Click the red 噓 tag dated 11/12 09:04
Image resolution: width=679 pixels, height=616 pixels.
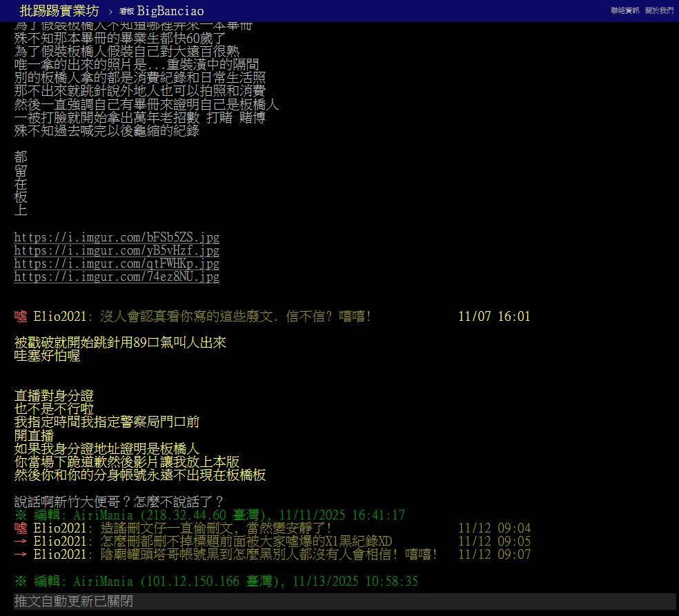pyautogui.click(x=21, y=528)
